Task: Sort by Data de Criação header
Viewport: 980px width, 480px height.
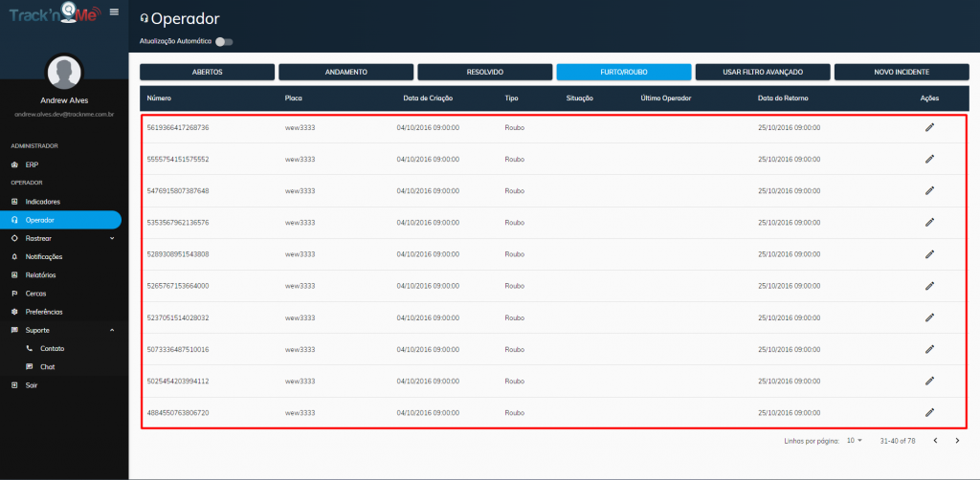Action: [x=428, y=98]
